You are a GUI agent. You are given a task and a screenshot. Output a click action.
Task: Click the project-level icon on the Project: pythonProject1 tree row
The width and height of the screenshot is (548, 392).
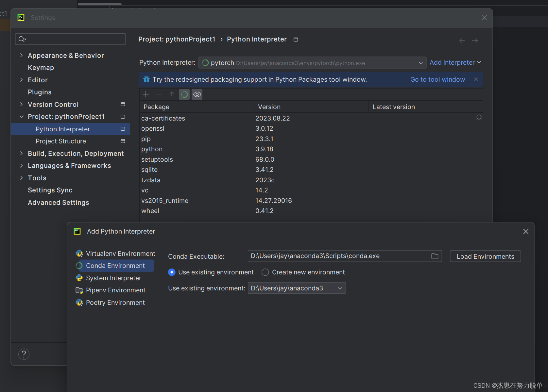coord(123,117)
